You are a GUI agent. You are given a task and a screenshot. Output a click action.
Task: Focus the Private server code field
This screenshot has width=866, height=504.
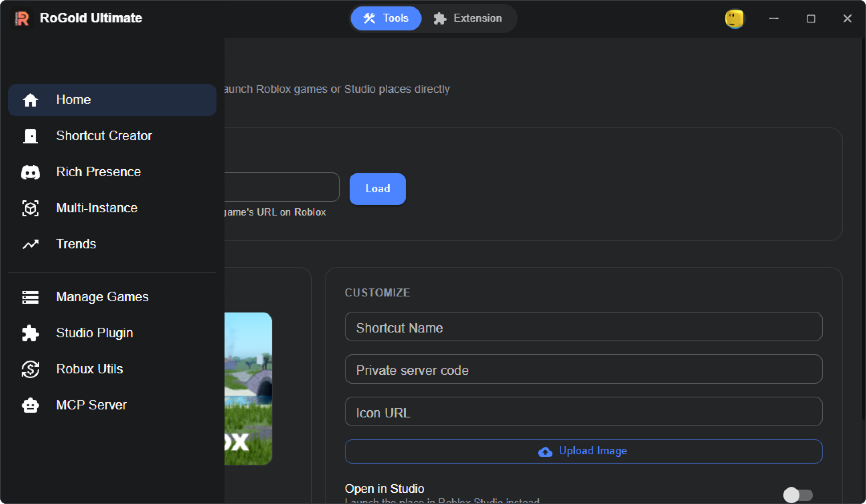(x=583, y=369)
